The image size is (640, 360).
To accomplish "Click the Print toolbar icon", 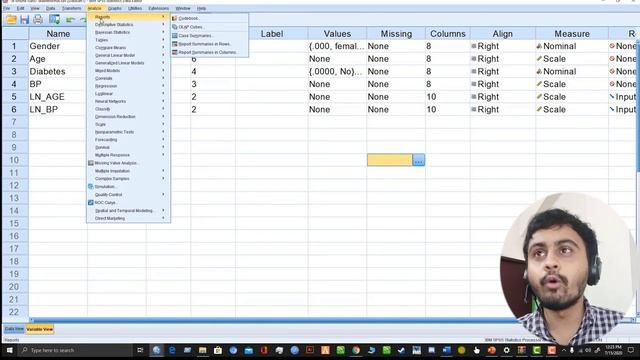I will pyautogui.click(x=38, y=19).
